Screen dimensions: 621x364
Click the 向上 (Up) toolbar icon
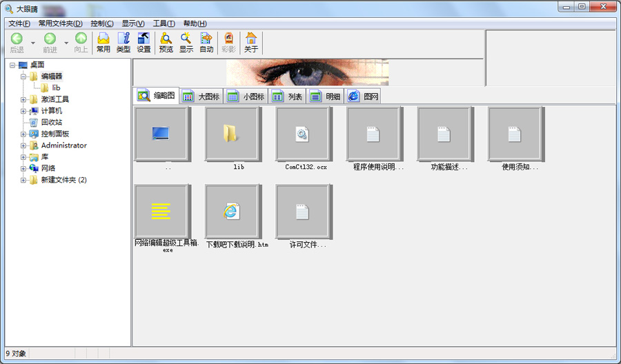[x=81, y=39]
